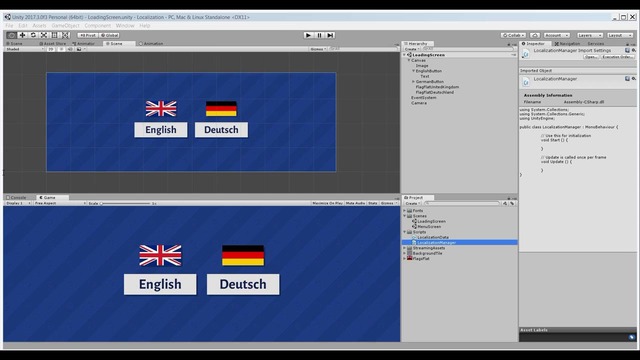Click the German flag in Game view
This screenshot has width=640, height=360.
[243, 256]
